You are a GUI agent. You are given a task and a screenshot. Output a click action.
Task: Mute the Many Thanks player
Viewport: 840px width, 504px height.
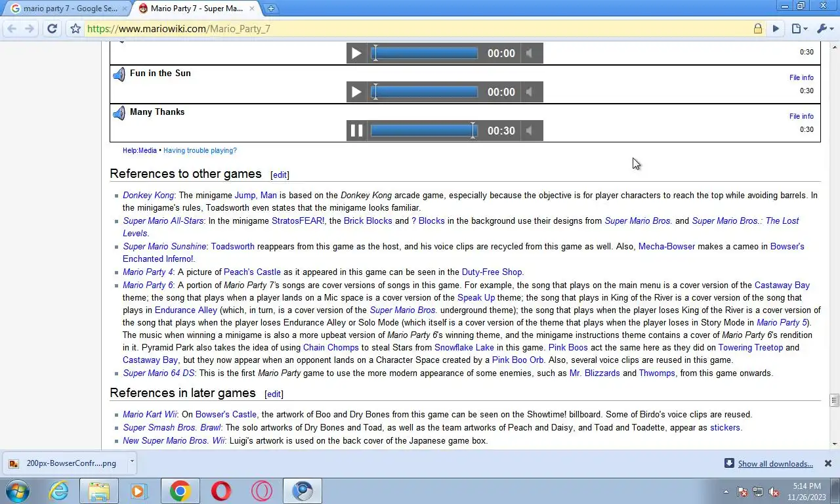coord(529,131)
